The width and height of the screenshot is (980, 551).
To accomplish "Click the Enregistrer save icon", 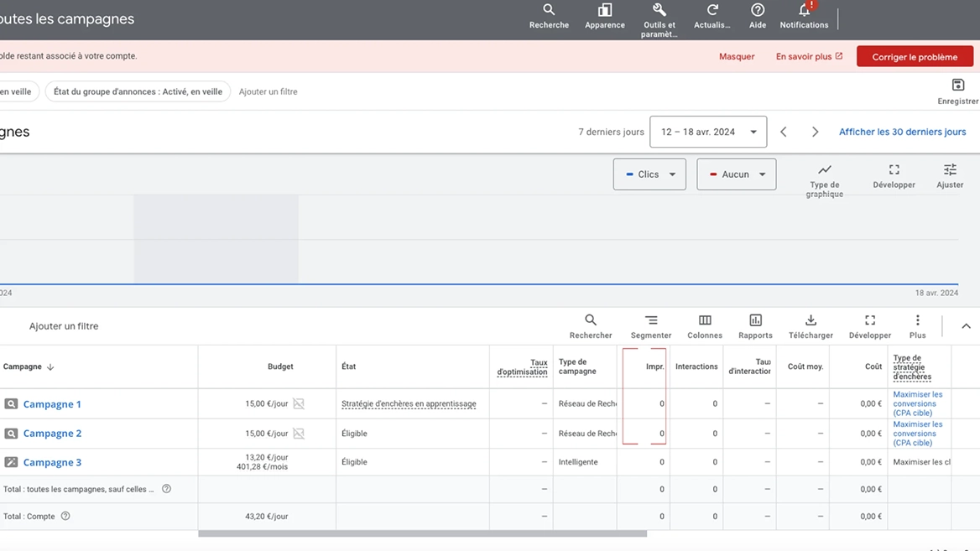I will tap(957, 85).
